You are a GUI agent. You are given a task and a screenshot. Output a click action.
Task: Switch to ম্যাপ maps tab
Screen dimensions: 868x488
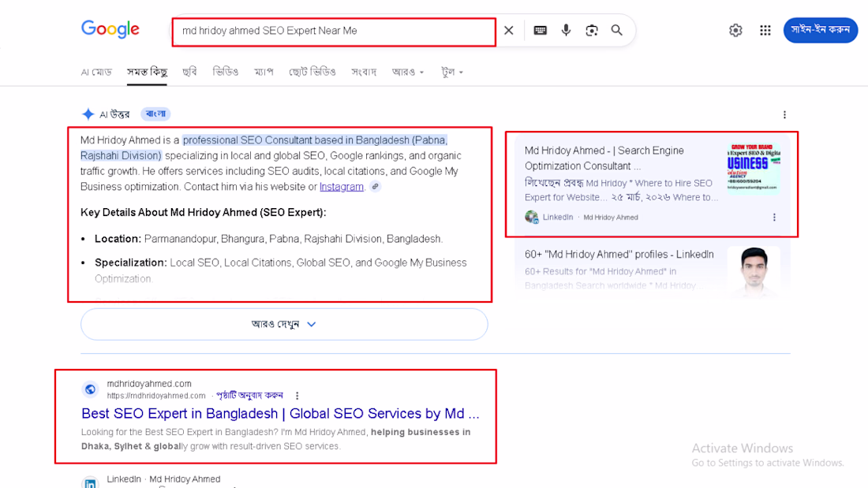(x=264, y=72)
